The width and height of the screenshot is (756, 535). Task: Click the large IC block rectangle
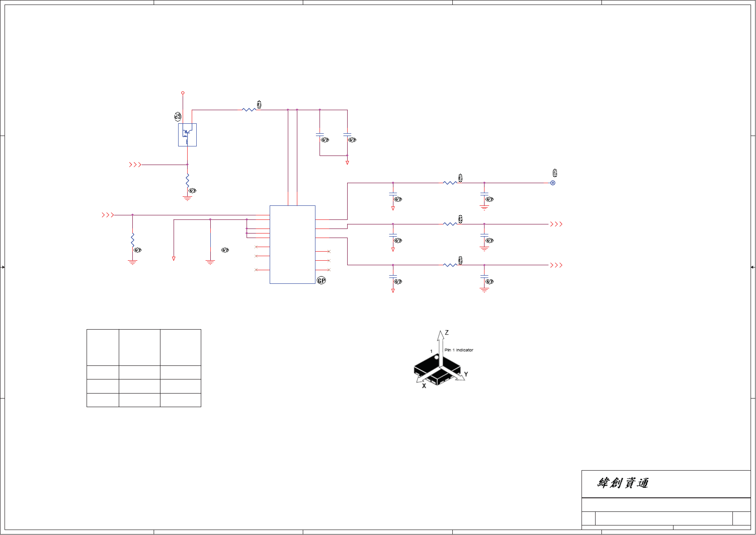click(292, 244)
